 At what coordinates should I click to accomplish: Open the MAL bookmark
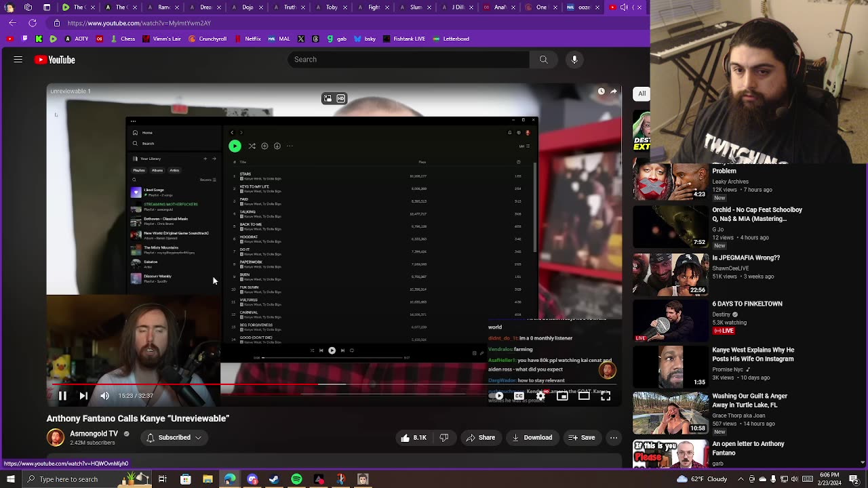click(279, 39)
